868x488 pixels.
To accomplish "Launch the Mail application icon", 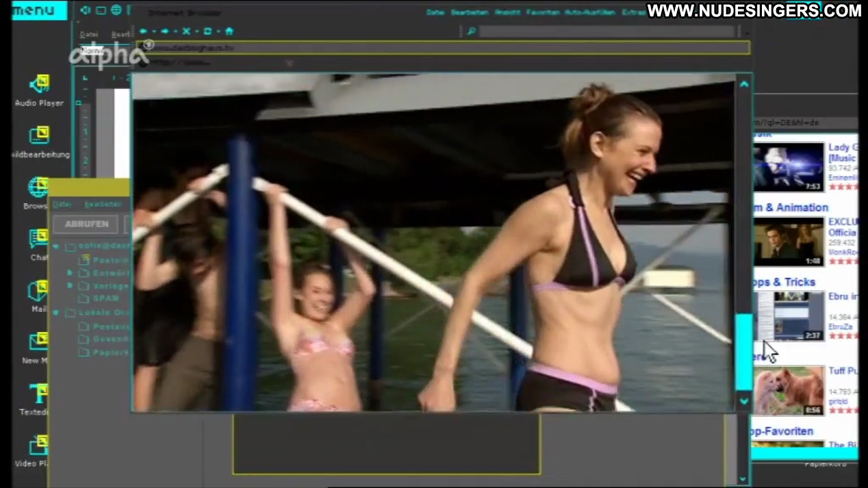I will (38, 290).
